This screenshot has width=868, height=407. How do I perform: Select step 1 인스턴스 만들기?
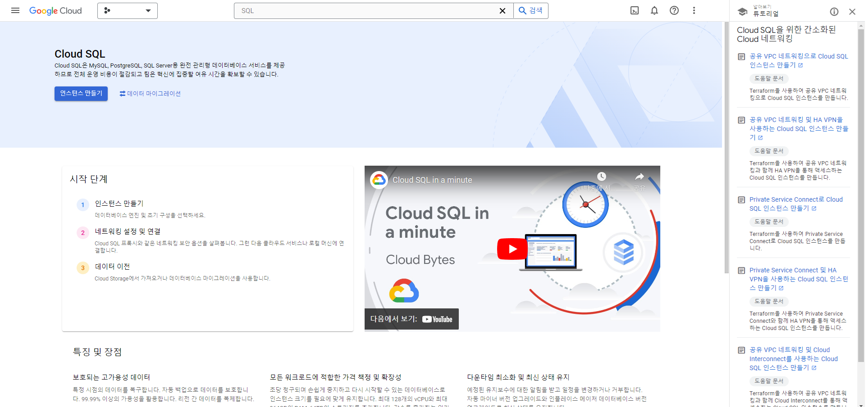119,203
